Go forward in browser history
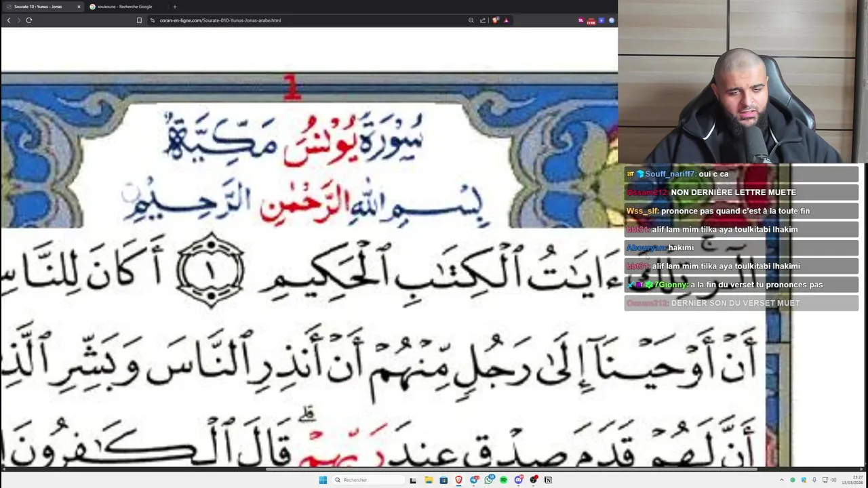This screenshot has width=868, height=488. tap(18, 20)
